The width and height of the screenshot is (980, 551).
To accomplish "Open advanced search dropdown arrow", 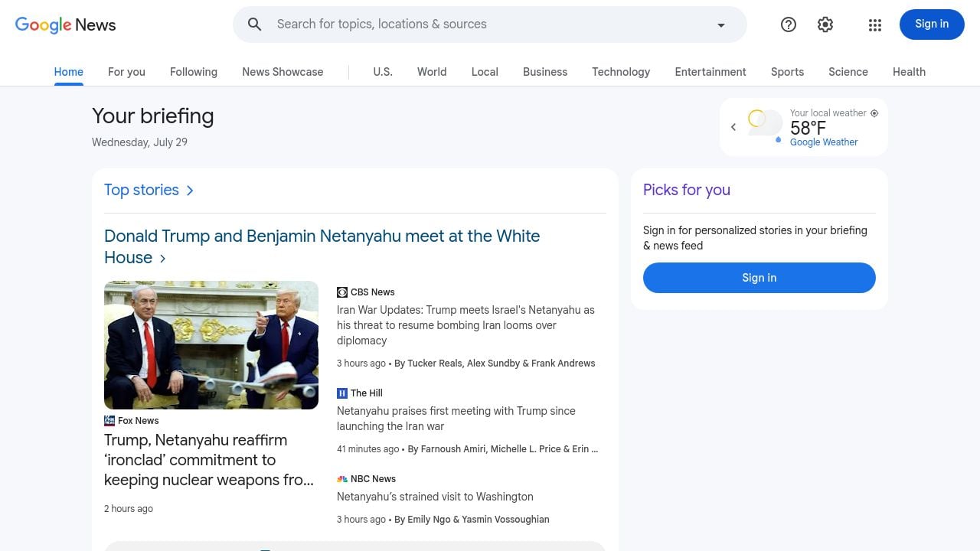I will (720, 24).
